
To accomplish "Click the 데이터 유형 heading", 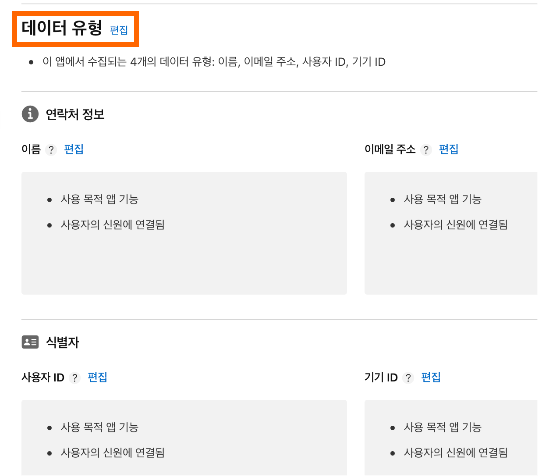I will pos(62,28).
